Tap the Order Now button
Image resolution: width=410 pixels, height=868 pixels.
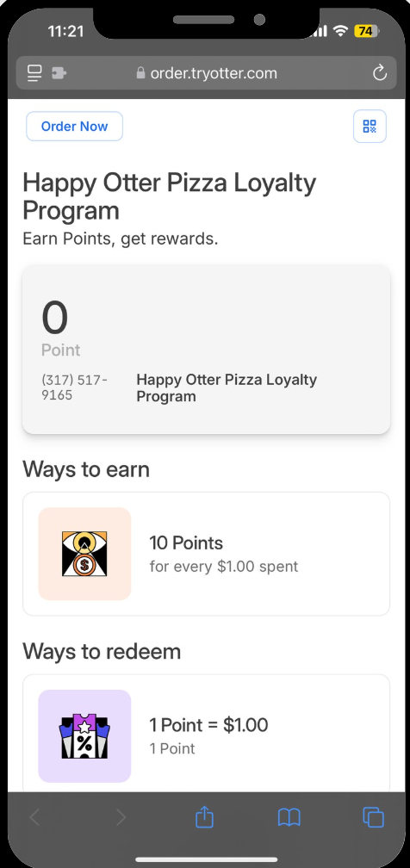click(74, 127)
